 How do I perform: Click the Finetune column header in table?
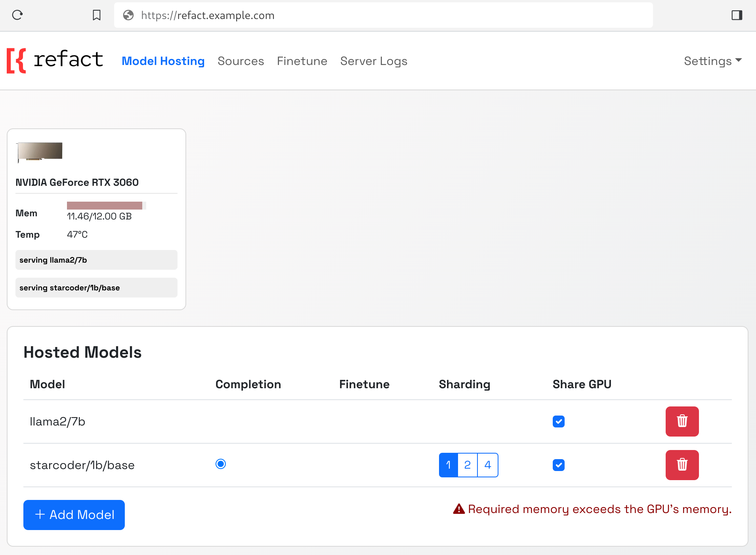coord(364,384)
